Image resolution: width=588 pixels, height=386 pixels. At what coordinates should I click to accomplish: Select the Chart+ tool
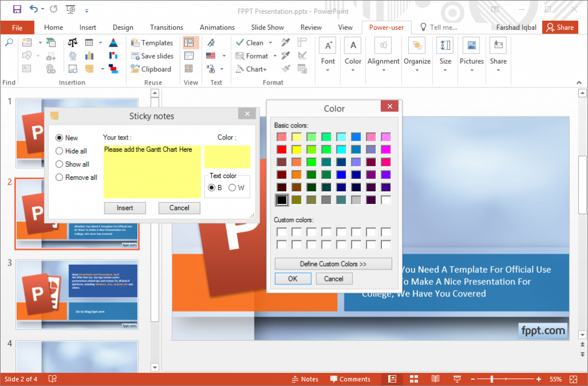point(257,69)
